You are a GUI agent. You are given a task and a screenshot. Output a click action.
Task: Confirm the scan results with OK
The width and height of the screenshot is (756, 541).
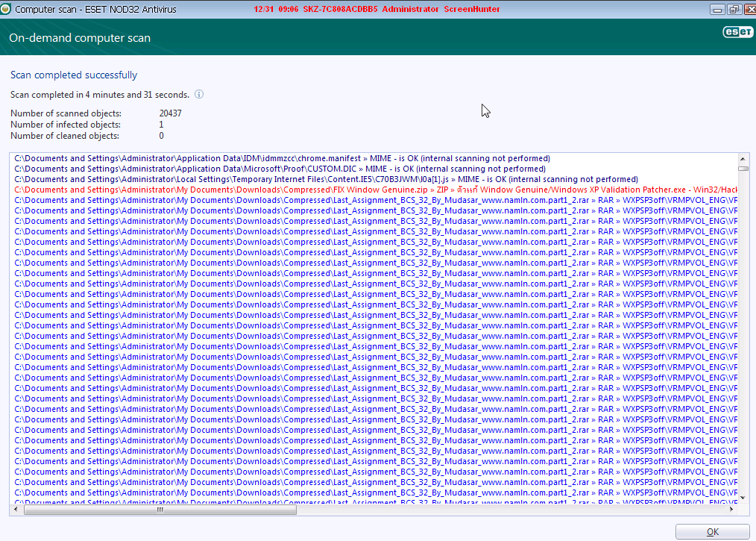click(713, 531)
